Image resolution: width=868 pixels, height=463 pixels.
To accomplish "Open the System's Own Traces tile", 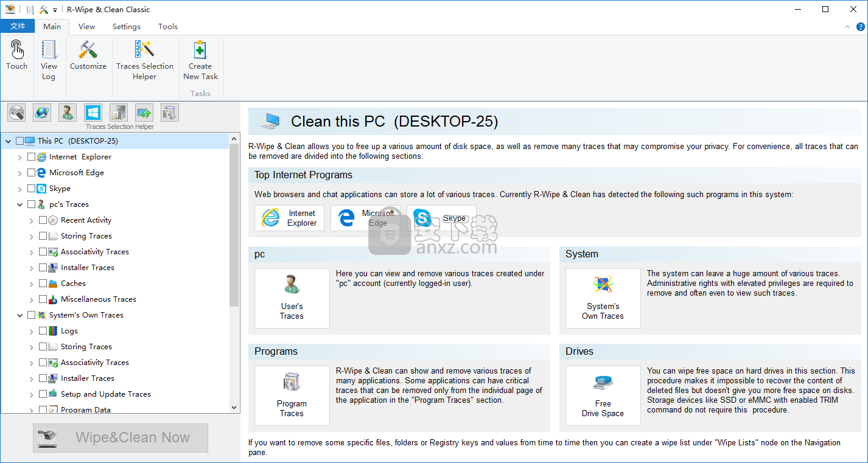I will [x=603, y=298].
